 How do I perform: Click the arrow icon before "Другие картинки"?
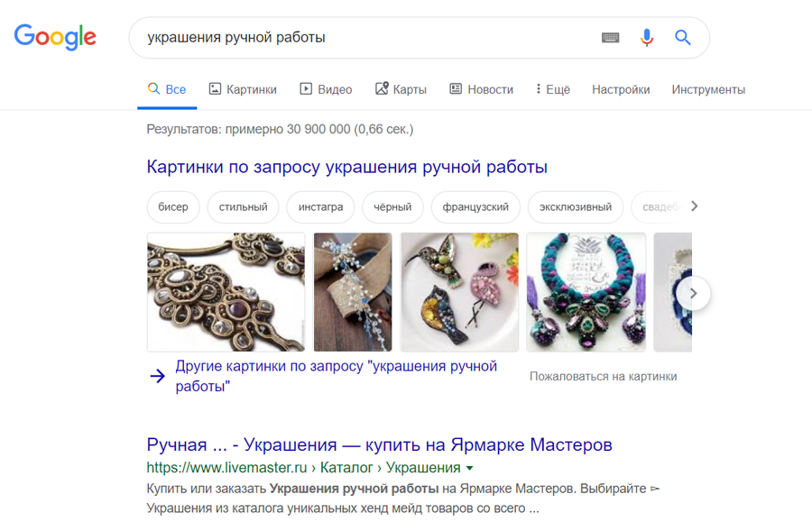tap(157, 376)
